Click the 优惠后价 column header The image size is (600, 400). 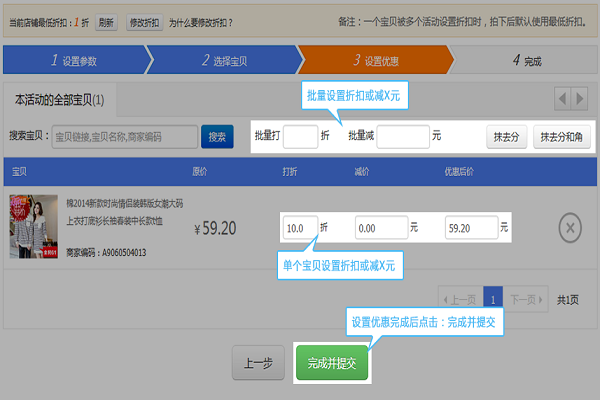(459, 172)
